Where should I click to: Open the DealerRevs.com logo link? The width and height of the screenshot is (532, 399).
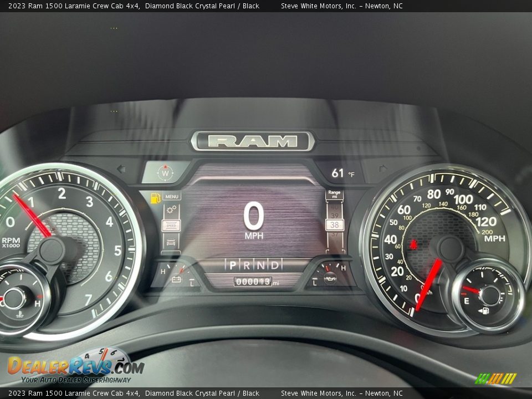click(76, 366)
